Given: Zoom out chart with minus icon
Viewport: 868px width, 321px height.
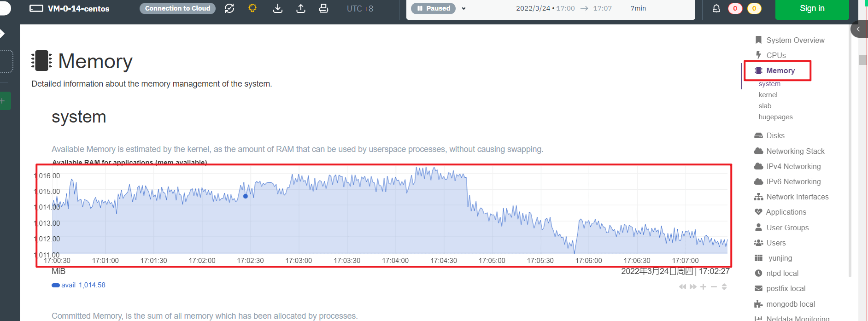Looking at the screenshot, I should 714,287.
